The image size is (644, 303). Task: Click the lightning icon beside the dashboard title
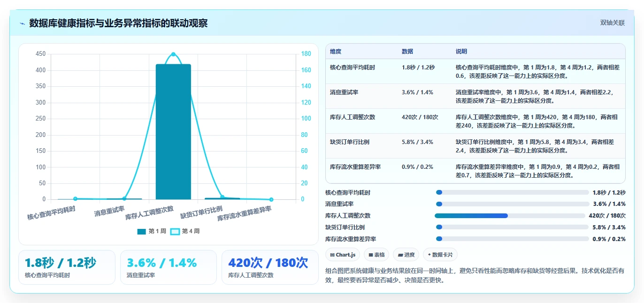pos(23,23)
